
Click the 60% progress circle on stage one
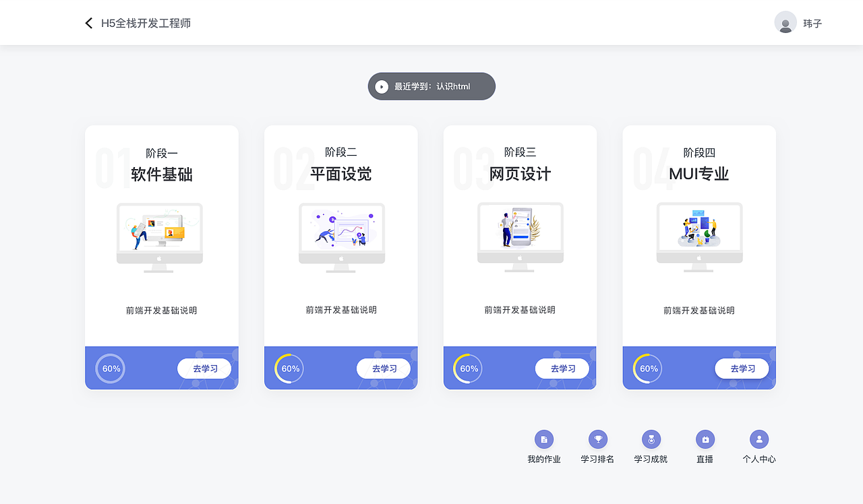pyautogui.click(x=110, y=369)
